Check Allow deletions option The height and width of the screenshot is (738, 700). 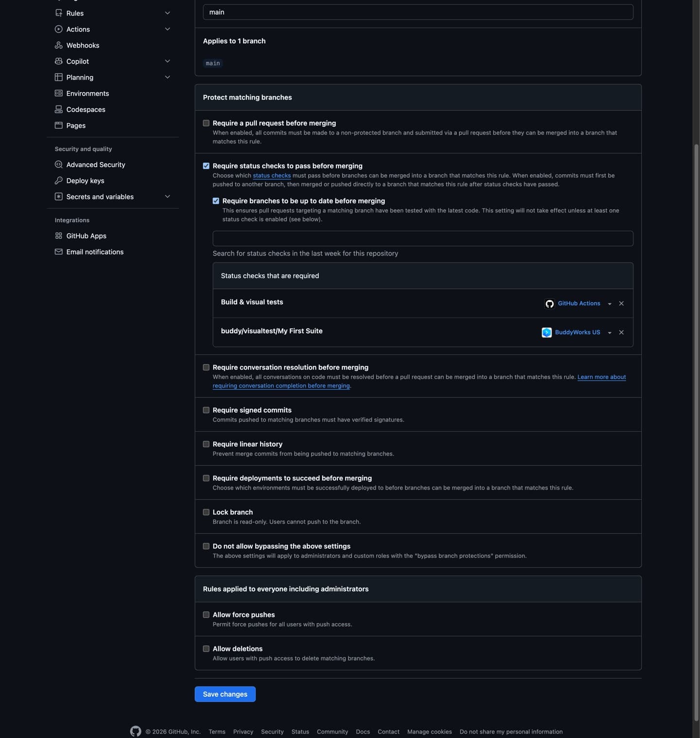[x=206, y=649]
